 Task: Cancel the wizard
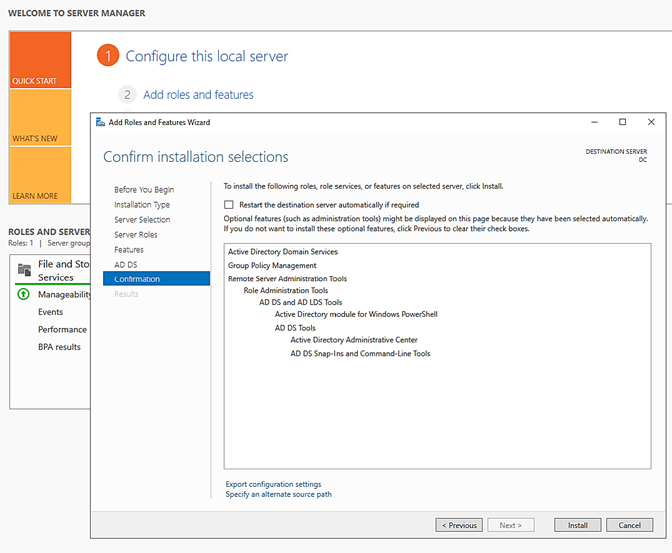pyautogui.click(x=629, y=525)
